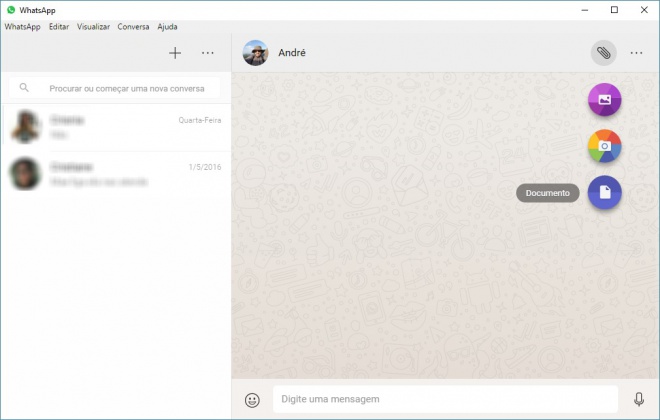
Task: Click the search magnifier icon
Action: point(25,88)
